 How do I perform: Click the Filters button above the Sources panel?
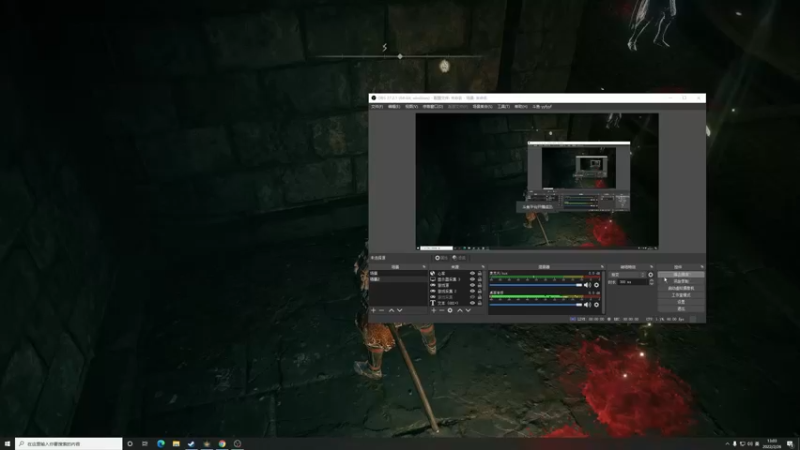pyautogui.click(x=459, y=258)
